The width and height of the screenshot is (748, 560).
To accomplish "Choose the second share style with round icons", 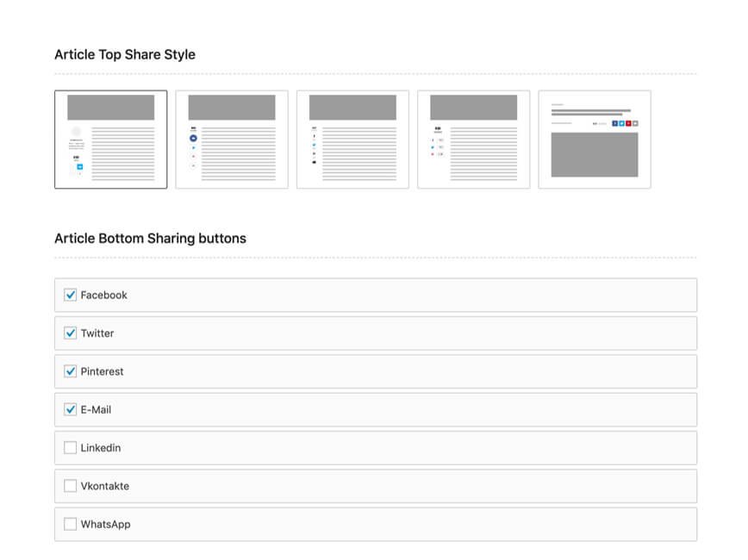I will pos(232,140).
